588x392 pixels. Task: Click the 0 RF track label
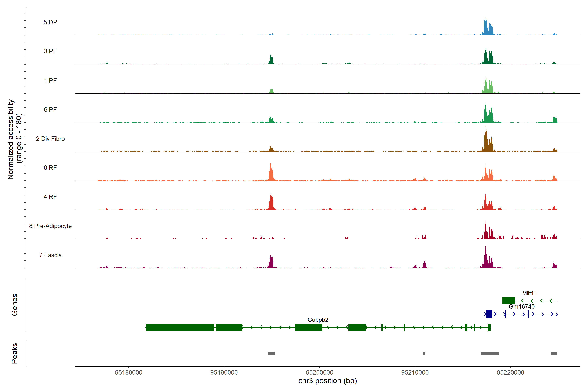click(x=50, y=168)
